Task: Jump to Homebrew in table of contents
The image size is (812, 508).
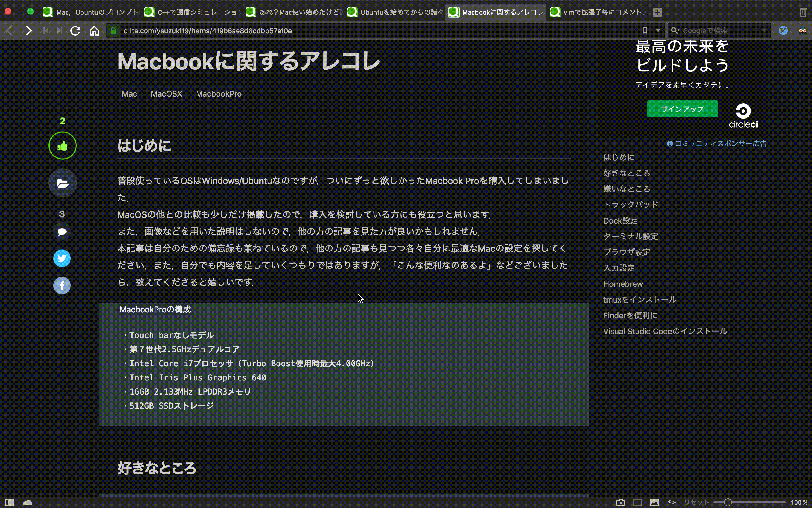Action: click(x=623, y=284)
